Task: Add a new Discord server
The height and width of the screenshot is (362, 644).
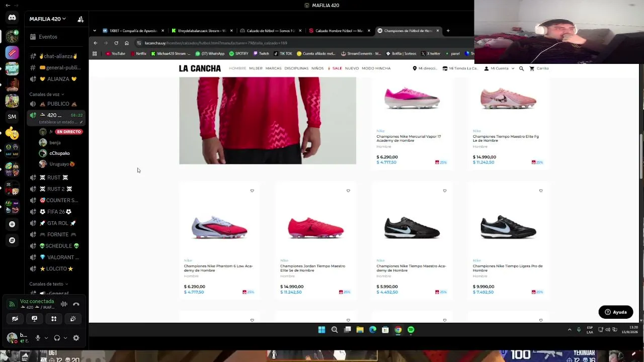Action: click(12, 224)
